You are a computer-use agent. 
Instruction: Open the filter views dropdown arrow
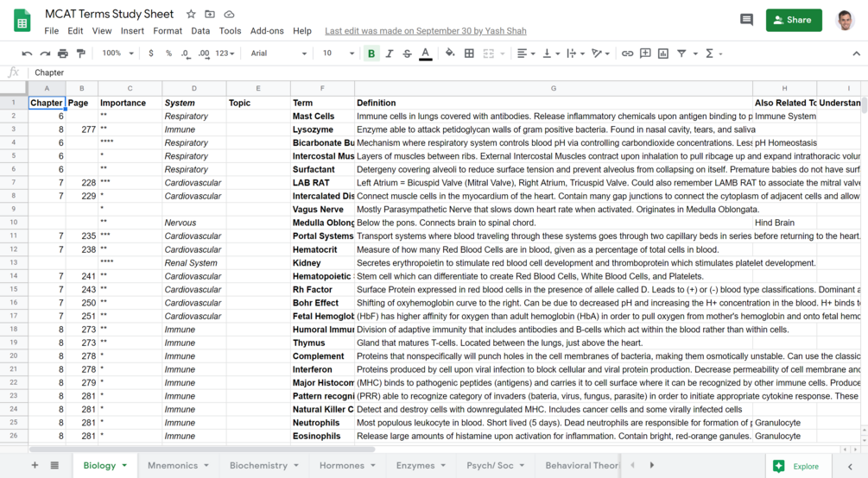695,53
